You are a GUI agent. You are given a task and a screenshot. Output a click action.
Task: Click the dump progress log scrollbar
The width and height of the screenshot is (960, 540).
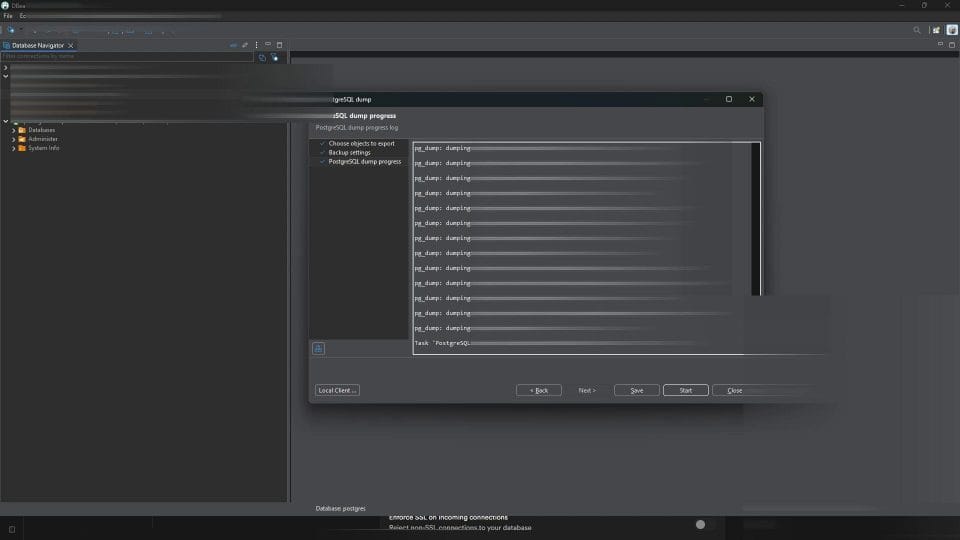coord(756,219)
